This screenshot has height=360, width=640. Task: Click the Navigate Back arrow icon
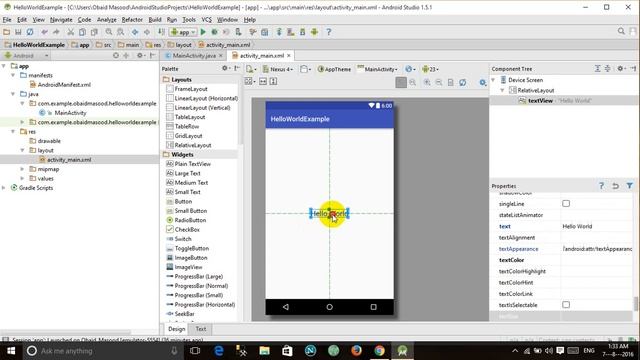pos(135,32)
